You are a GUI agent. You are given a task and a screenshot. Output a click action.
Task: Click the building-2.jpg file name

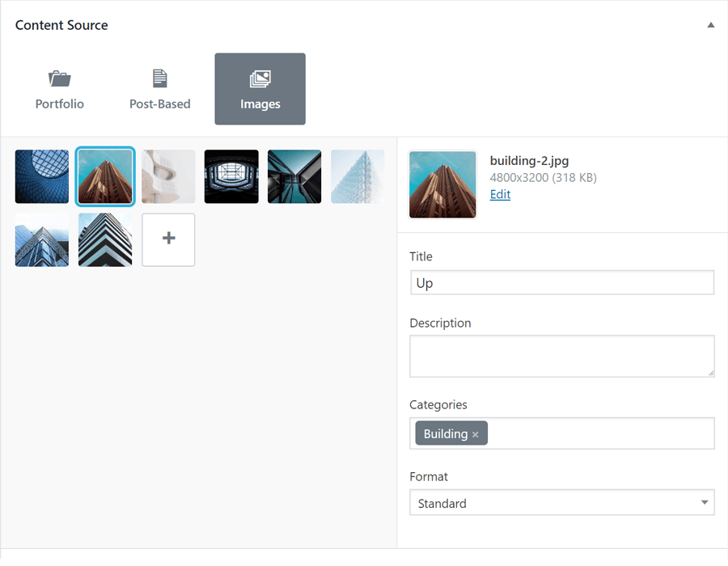(x=529, y=161)
